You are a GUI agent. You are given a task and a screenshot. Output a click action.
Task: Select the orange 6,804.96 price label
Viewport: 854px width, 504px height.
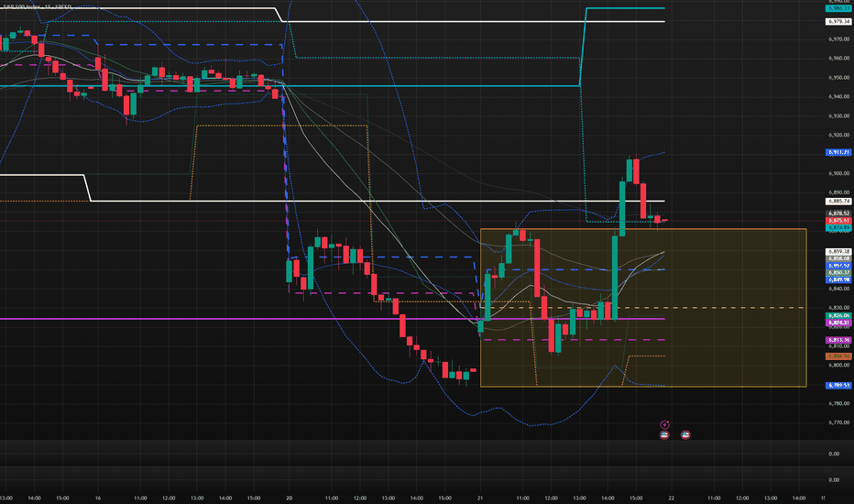coord(838,356)
